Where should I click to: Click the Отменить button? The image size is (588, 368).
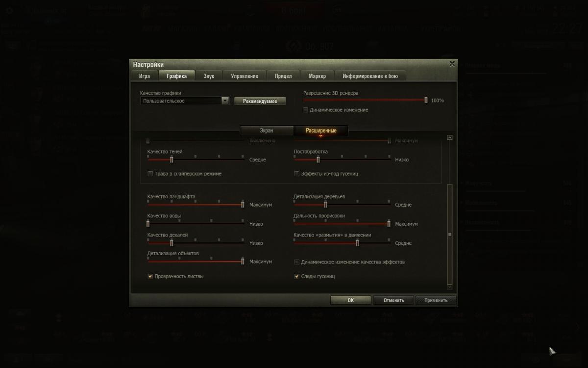coord(393,300)
